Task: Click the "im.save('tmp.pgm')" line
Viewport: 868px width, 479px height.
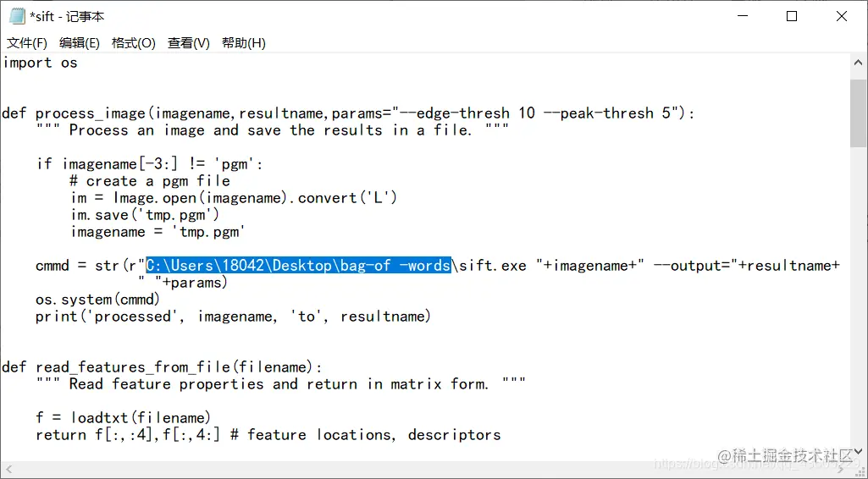Action: 145,215
